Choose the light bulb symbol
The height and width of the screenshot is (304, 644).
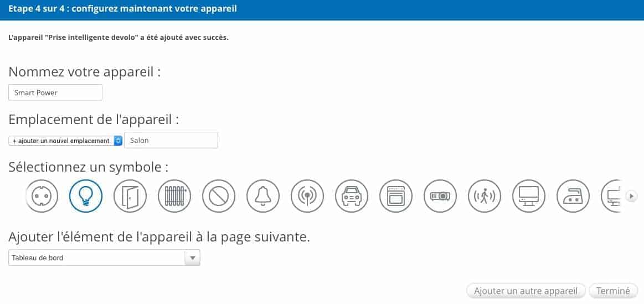coord(86,195)
